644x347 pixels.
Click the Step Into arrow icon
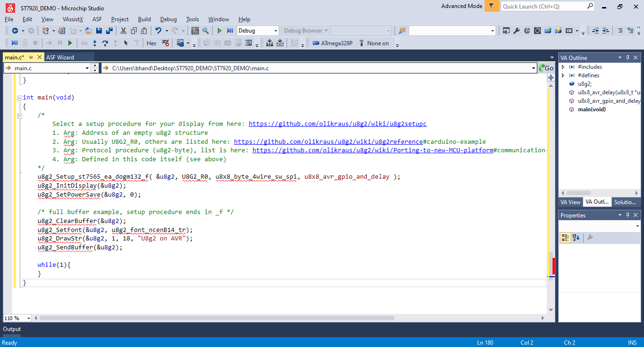tap(95, 43)
